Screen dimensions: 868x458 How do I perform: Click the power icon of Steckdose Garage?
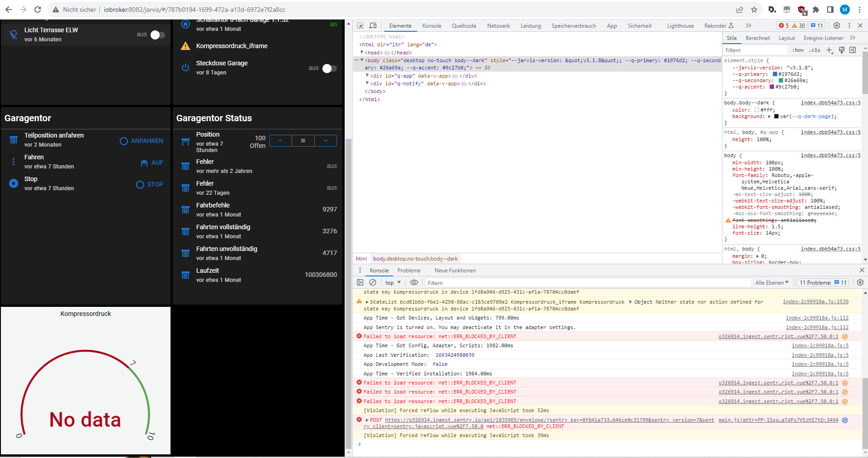(x=185, y=68)
